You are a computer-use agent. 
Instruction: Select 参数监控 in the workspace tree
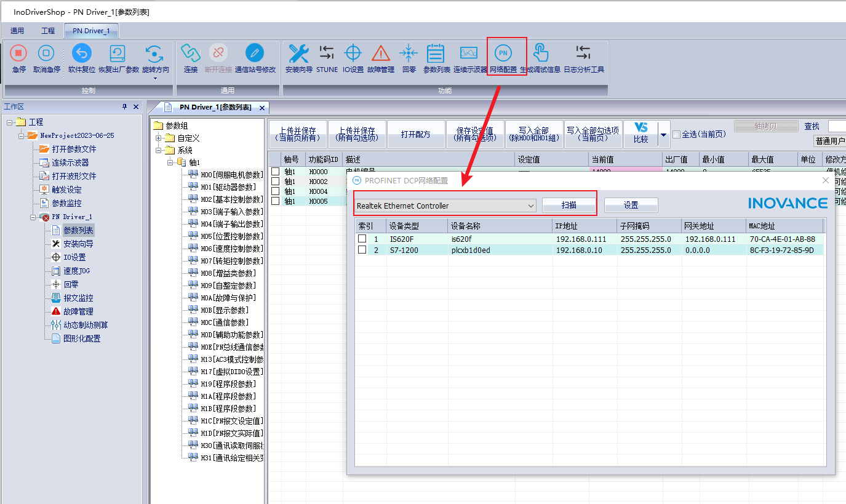[66, 203]
